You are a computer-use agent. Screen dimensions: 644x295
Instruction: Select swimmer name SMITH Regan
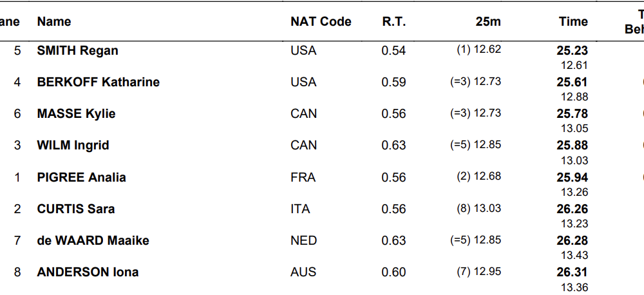point(77,50)
